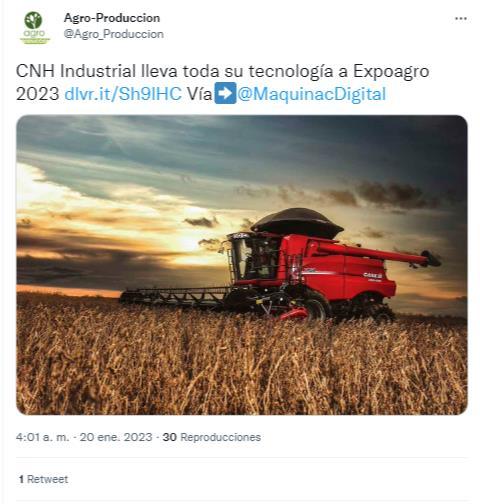Click the 20 ene. 2023 date

(x=116, y=437)
